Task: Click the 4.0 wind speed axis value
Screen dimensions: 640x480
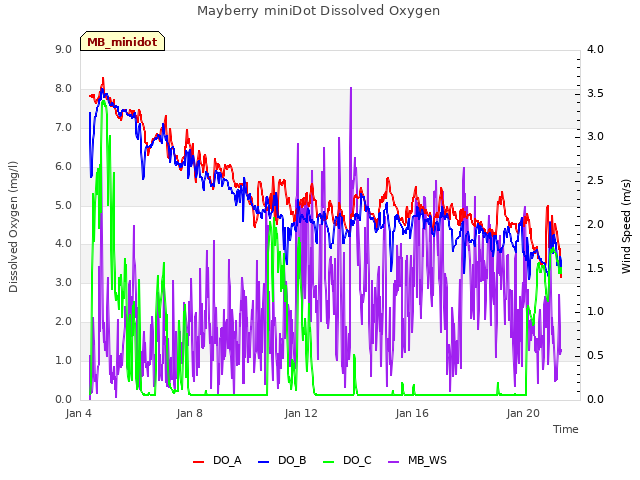Action: pyautogui.click(x=596, y=49)
